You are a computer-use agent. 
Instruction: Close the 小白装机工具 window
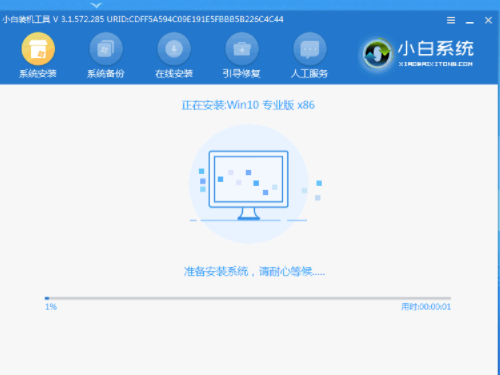coord(488,20)
